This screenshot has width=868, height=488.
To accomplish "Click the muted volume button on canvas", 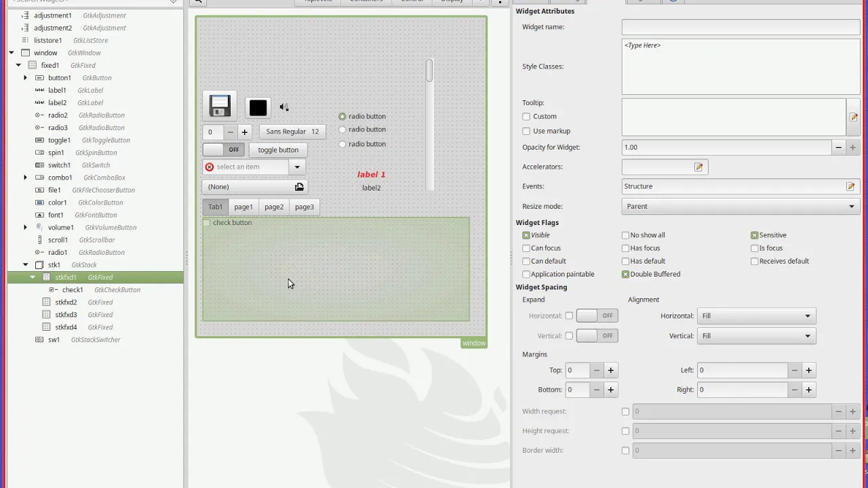I will pyautogui.click(x=284, y=107).
